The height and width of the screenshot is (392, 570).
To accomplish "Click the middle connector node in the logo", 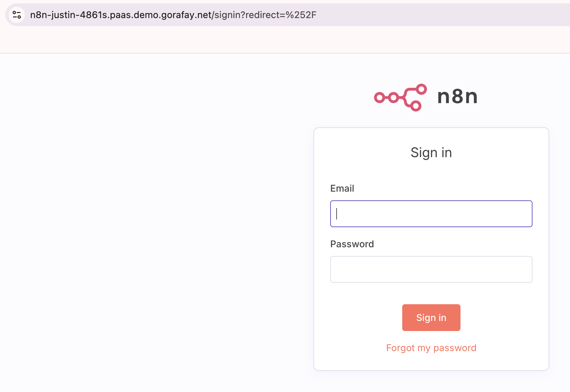I will coord(394,97).
